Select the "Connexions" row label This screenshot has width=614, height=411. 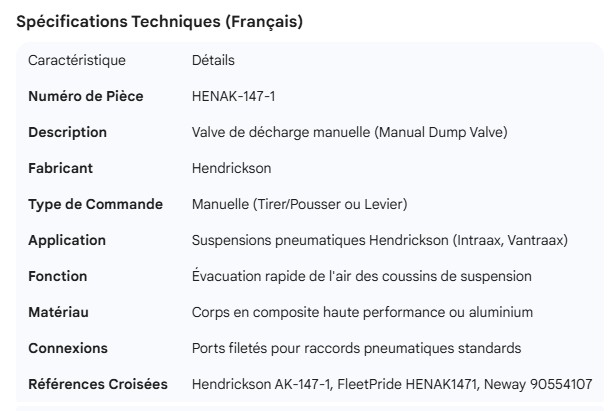(x=67, y=348)
